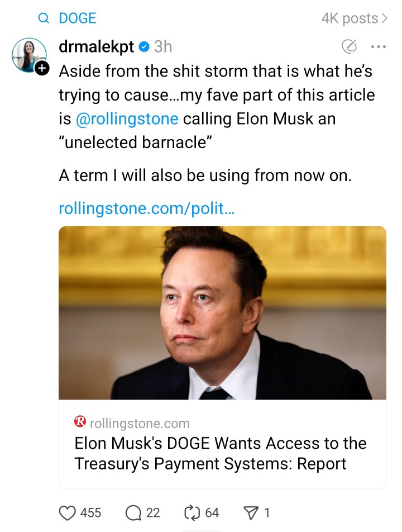Click the pencil-in-circle icon beside the timestamp
The image size is (402, 532).
click(x=349, y=47)
